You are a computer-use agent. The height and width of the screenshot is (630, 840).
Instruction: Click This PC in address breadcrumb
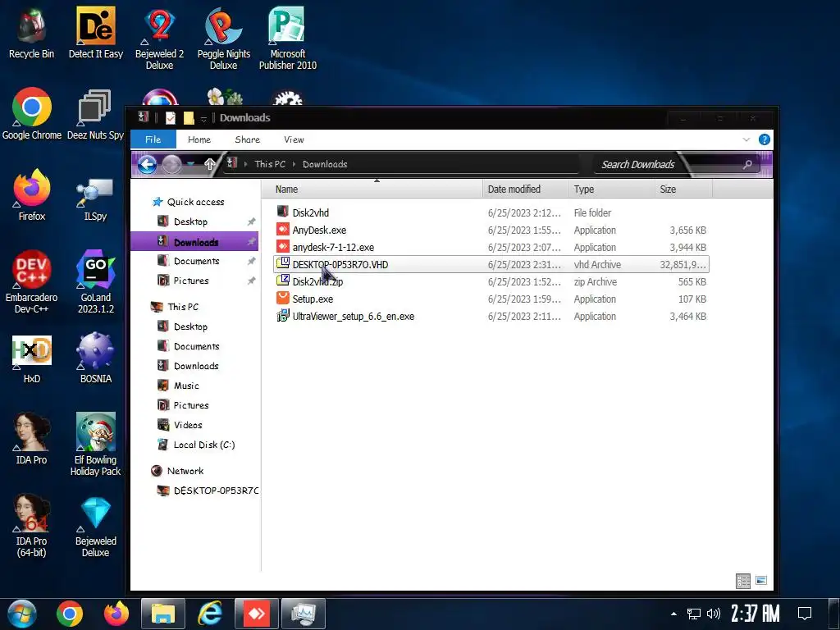tap(270, 164)
